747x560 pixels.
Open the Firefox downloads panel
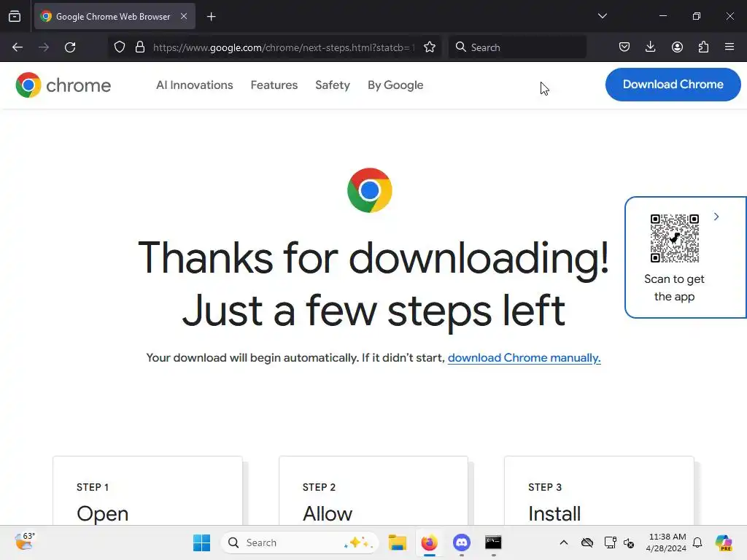point(650,47)
